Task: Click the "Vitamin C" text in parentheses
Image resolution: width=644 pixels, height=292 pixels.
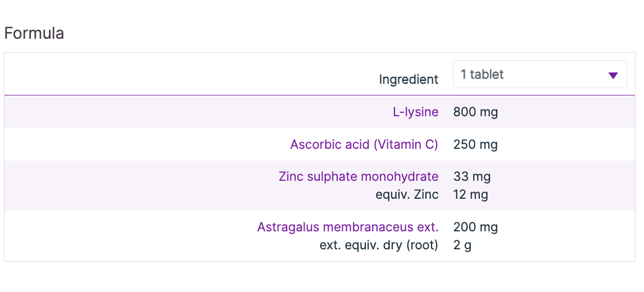Action: point(406,144)
